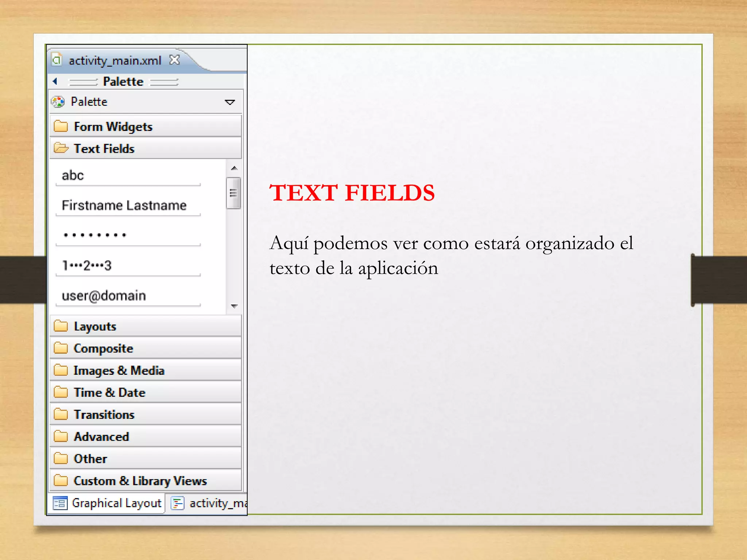Switch to the activity_ma XML source tab
747x560 pixels.
207,503
